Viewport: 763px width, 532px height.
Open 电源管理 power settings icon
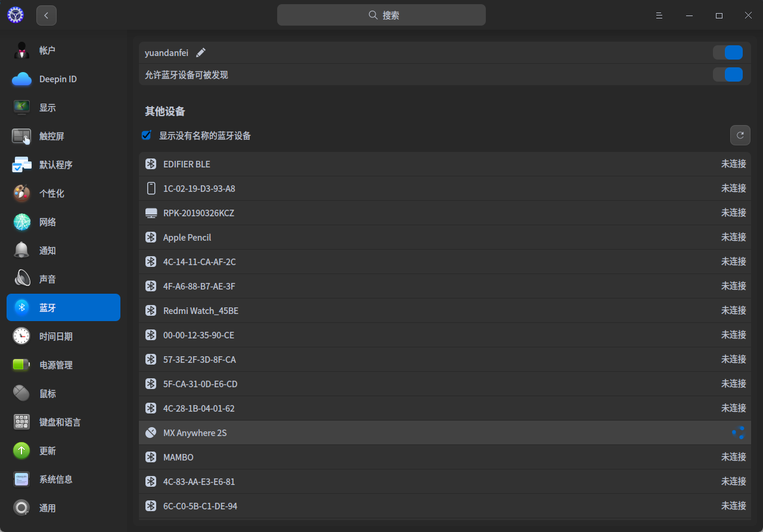pos(21,365)
